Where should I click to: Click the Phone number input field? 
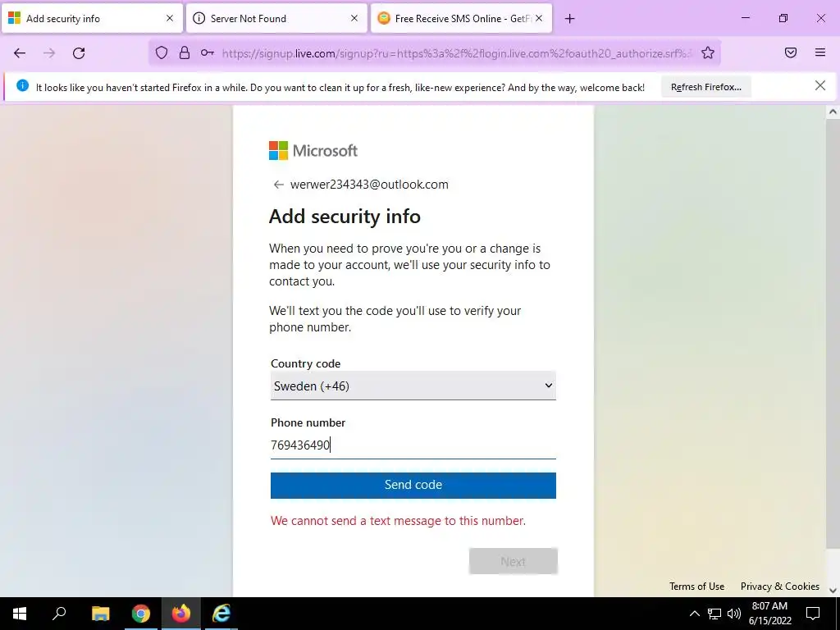click(x=413, y=445)
